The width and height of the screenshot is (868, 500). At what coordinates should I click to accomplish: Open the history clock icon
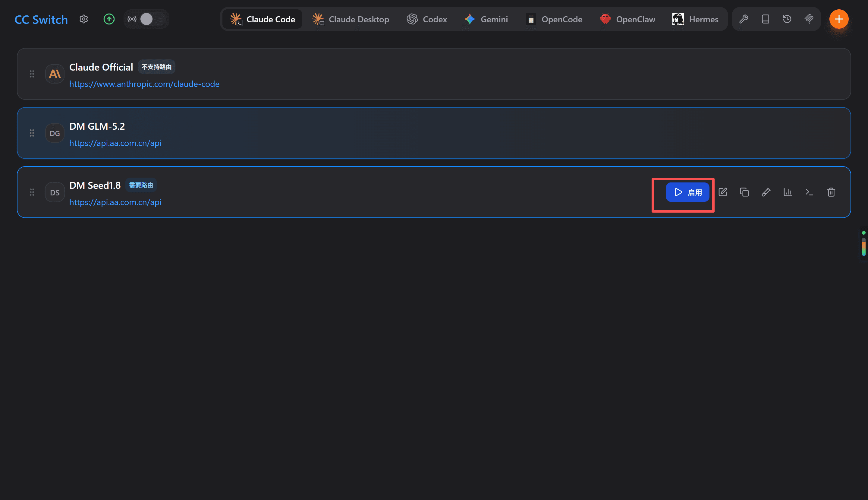pos(787,19)
